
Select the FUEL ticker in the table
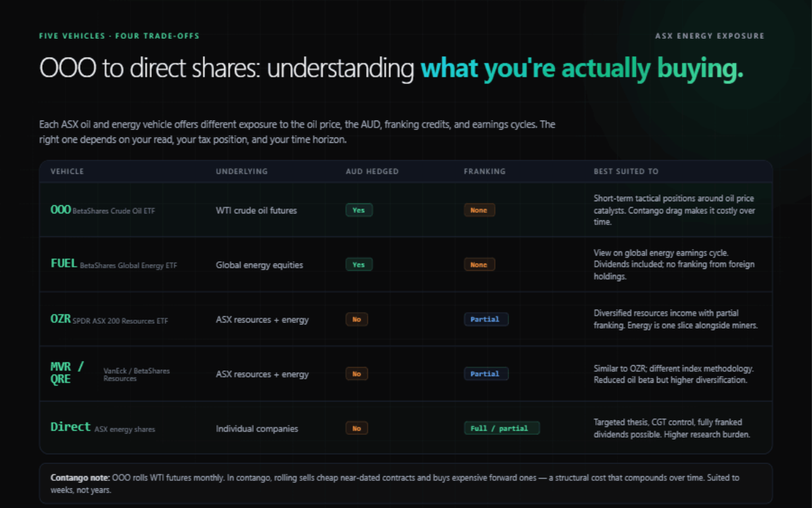point(64,264)
